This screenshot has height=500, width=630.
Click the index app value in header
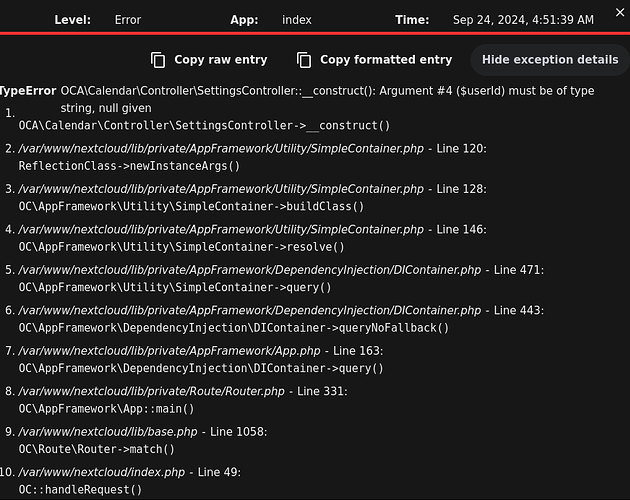pyautogui.click(x=296, y=20)
